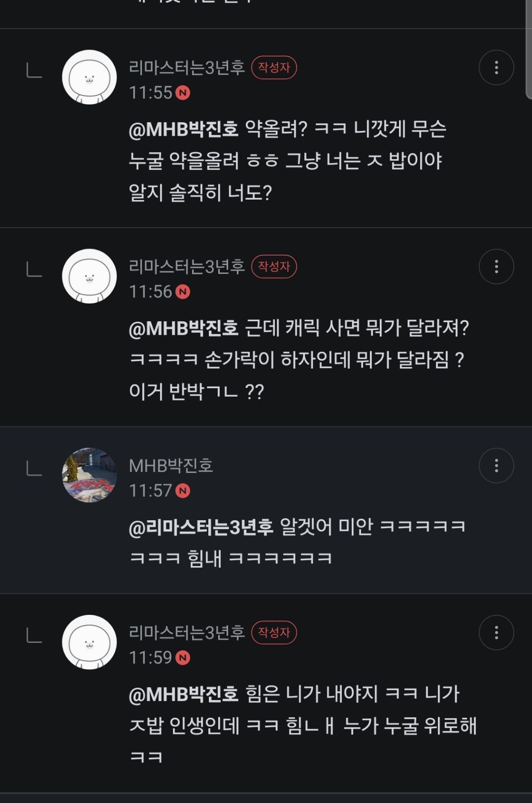532x803 pixels.
Task: Click the 작성자 badge on the 11:56 comment
Action: pyautogui.click(x=274, y=267)
